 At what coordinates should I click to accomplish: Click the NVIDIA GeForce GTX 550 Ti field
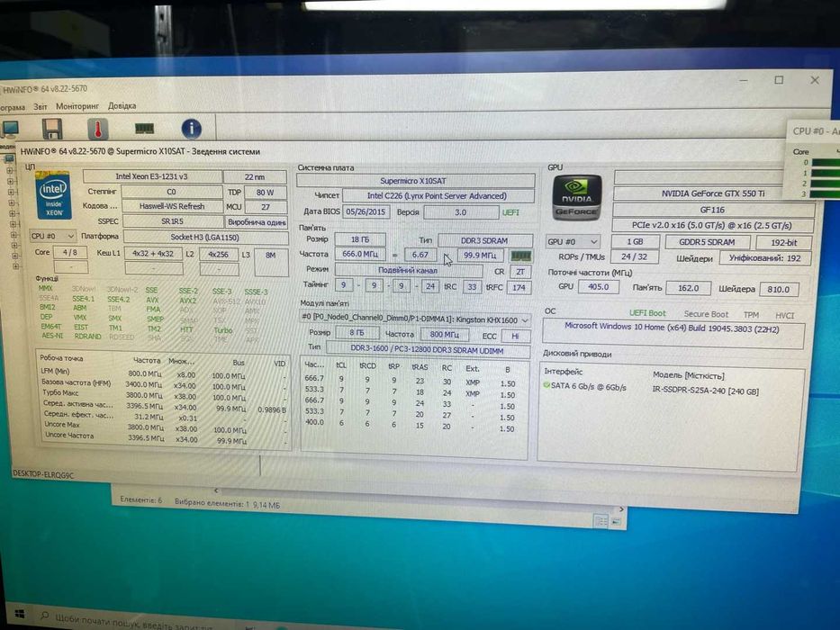(713, 193)
